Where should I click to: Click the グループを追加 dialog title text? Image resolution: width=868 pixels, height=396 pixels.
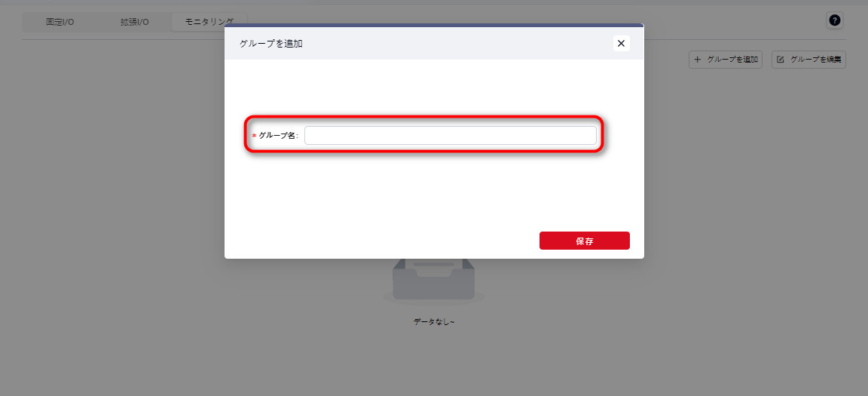coord(270,44)
